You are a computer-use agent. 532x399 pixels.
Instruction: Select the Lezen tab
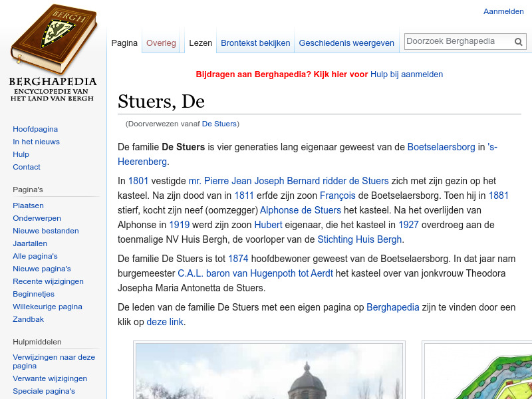(x=200, y=43)
